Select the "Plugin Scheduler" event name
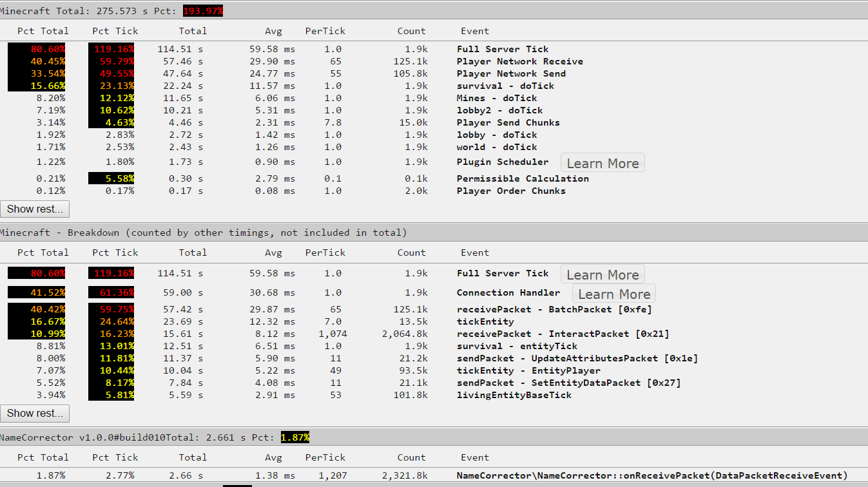 [x=503, y=162]
